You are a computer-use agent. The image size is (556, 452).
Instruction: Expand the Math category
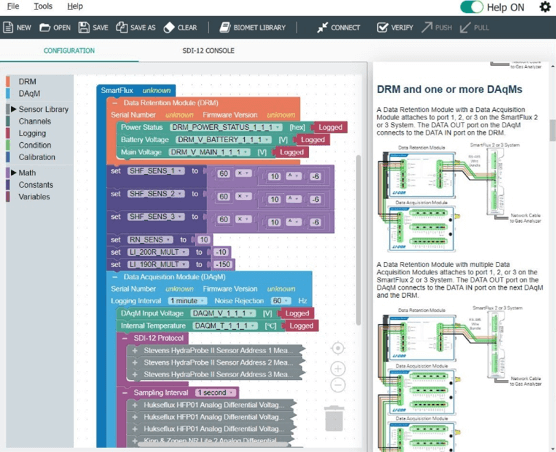pyautogui.click(x=13, y=173)
